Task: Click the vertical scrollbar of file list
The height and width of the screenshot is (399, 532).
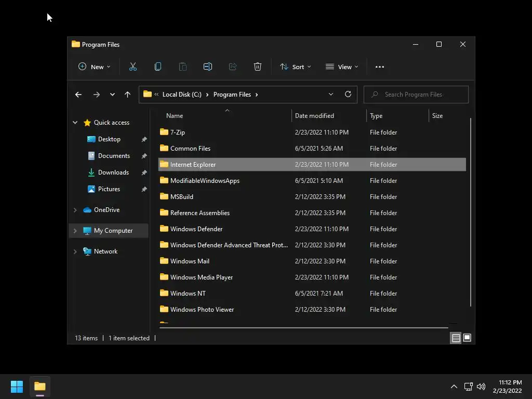Action: [x=471, y=212]
